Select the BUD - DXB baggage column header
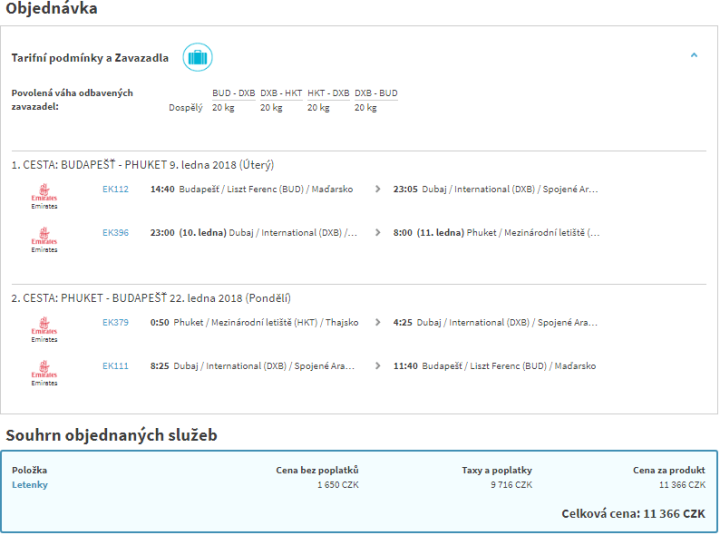The width and height of the screenshot is (720, 535). tap(233, 93)
